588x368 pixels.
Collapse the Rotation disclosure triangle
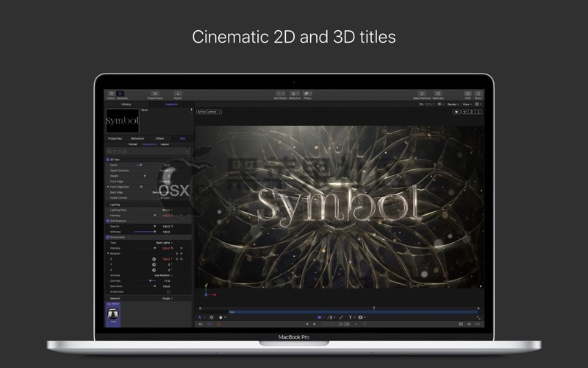[108, 253]
